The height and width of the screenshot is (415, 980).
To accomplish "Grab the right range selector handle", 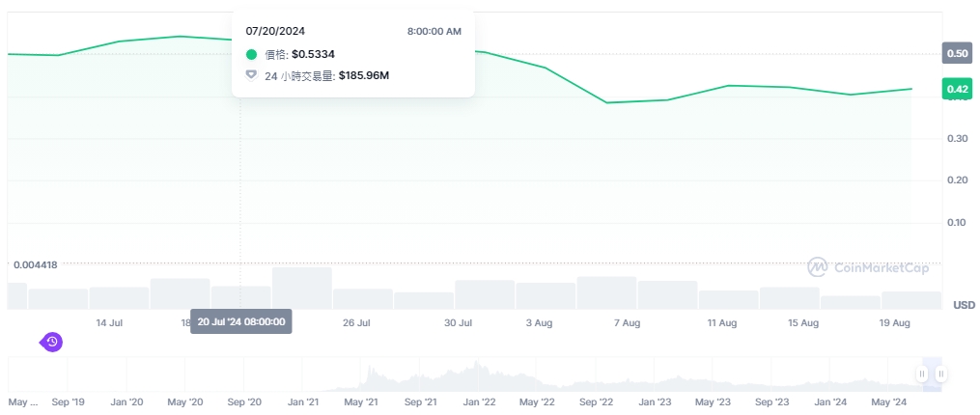I will [x=940, y=374].
